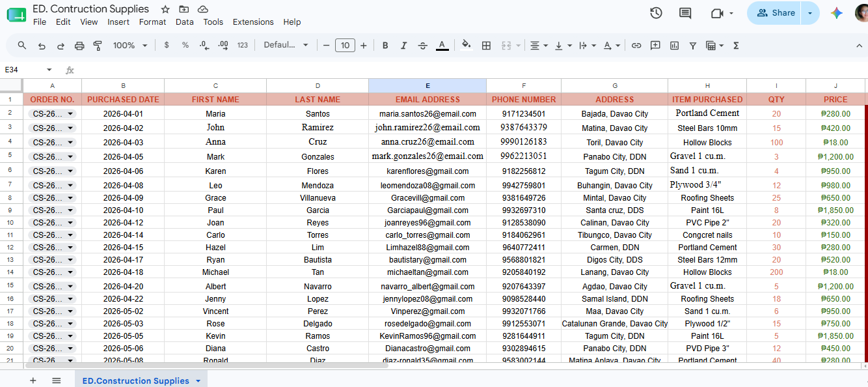Open version history clock icon

656,13
